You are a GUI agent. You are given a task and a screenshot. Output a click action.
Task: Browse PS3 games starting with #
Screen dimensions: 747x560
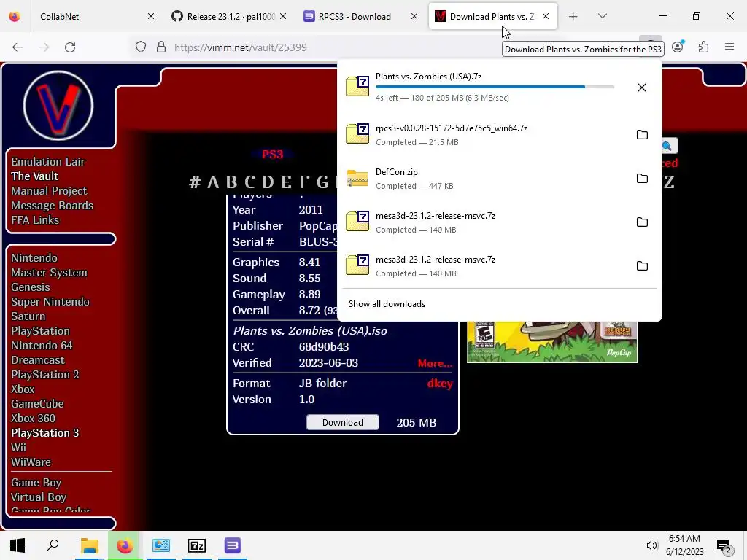pos(194,182)
